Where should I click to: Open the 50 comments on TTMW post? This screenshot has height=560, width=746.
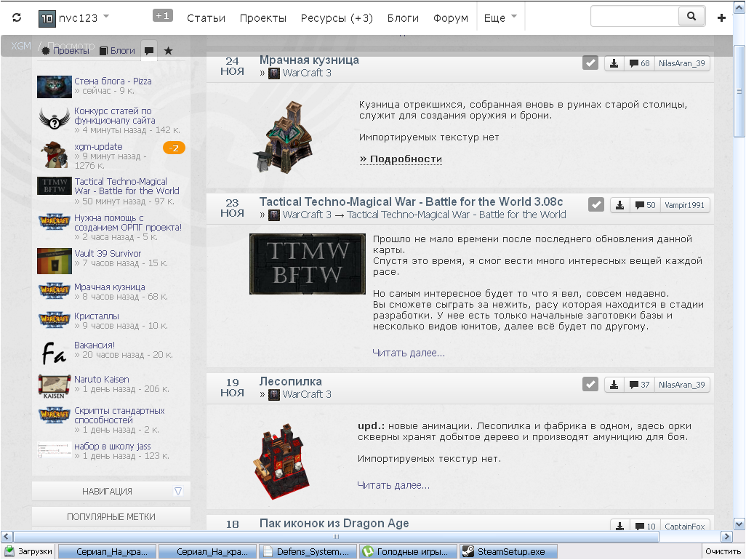point(645,205)
